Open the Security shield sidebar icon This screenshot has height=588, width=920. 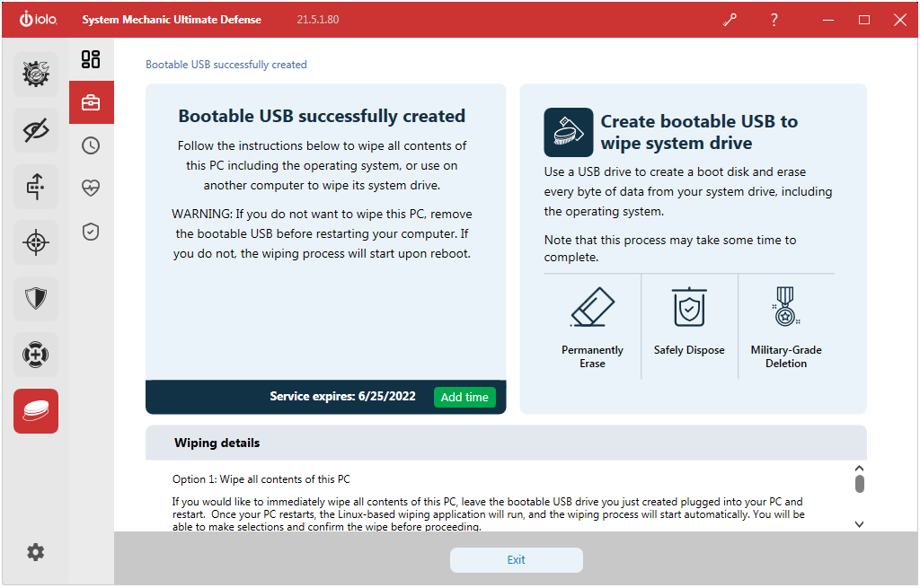tap(36, 298)
